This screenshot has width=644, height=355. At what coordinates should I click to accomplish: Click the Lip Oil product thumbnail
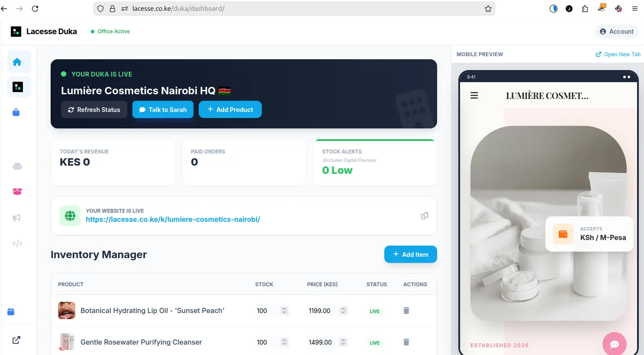[x=67, y=310]
